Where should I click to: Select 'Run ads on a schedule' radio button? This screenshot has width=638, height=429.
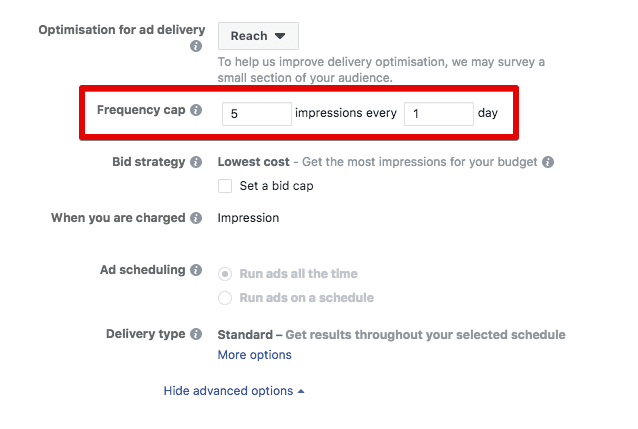click(x=225, y=297)
